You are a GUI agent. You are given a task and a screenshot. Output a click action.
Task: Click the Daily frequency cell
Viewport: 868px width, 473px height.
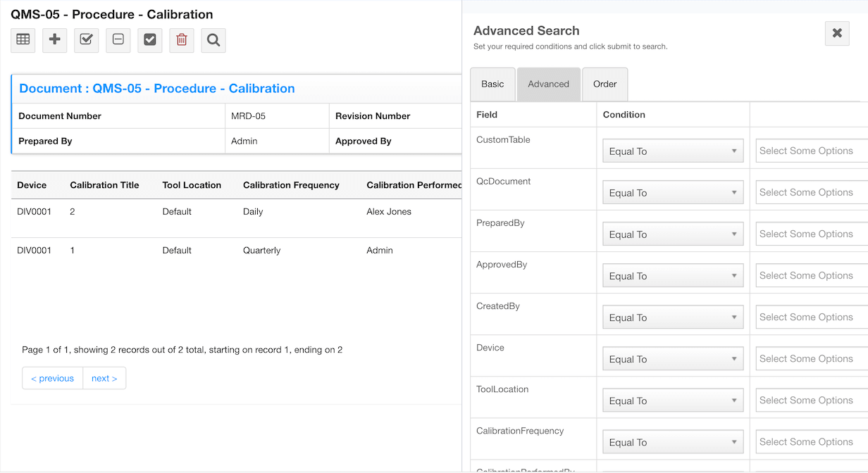tap(253, 211)
